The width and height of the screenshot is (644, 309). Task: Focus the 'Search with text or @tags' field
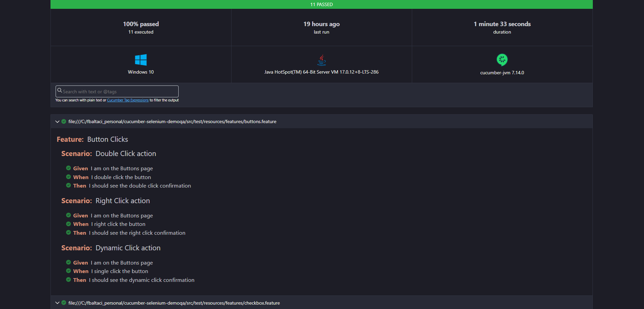(119, 92)
